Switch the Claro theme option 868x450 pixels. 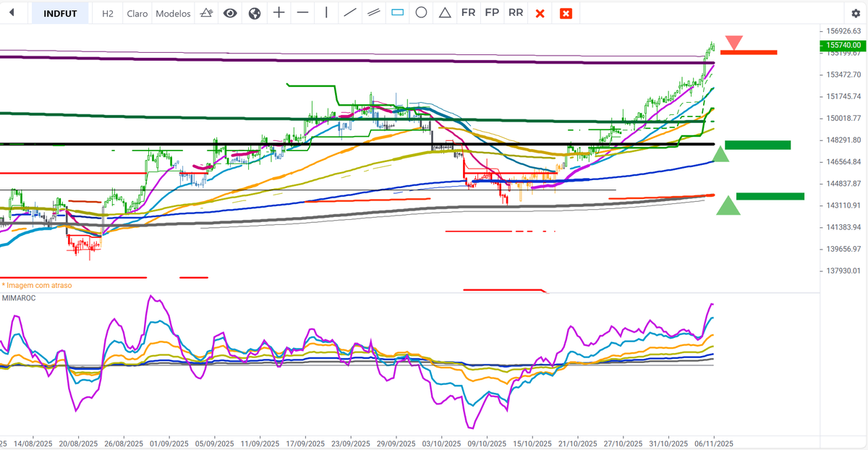click(x=137, y=13)
